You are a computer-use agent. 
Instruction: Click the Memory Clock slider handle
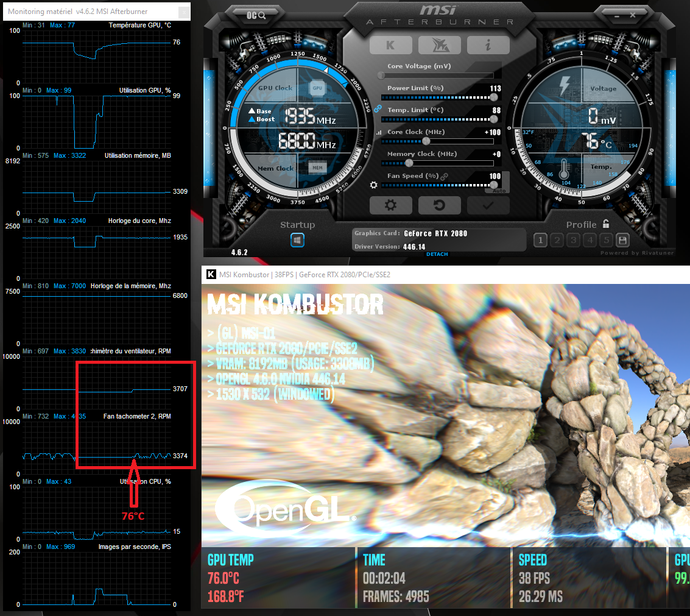pyautogui.click(x=409, y=163)
